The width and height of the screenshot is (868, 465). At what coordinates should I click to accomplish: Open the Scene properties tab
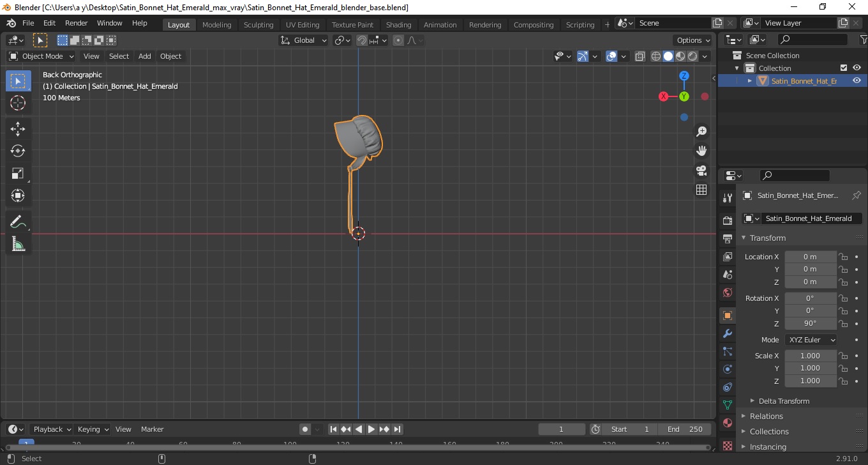[727, 274]
